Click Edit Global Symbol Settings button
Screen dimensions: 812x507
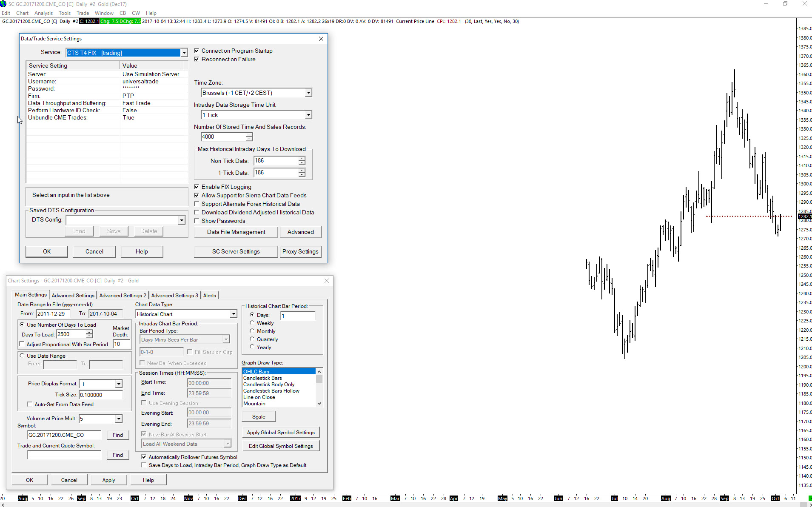tap(281, 446)
